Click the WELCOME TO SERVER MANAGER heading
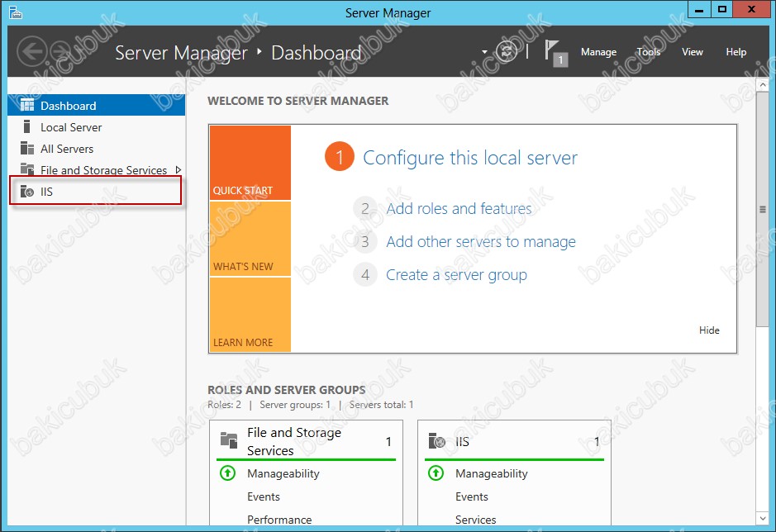 click(298, 101)
